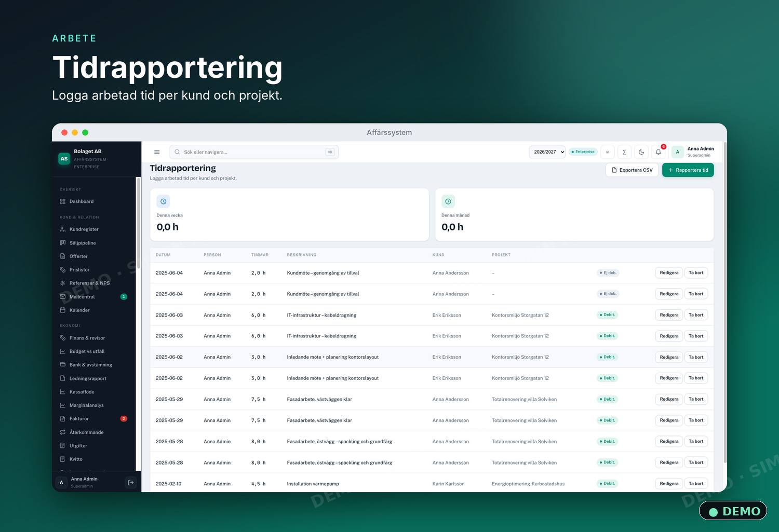Click the search or navigate field
The width and height of the screenshot is (779, 532).
254,152
